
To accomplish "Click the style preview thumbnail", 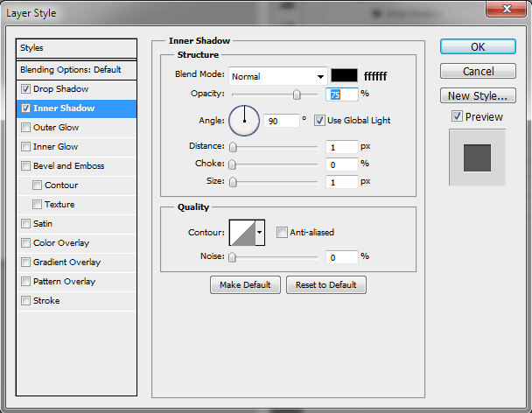I will [477, 157].
